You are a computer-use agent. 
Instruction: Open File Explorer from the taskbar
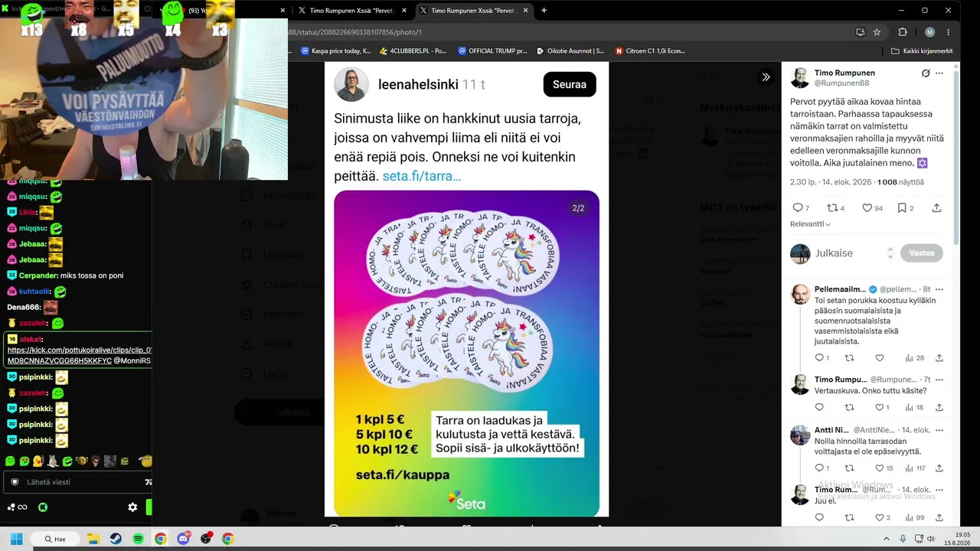click(93, 539)
